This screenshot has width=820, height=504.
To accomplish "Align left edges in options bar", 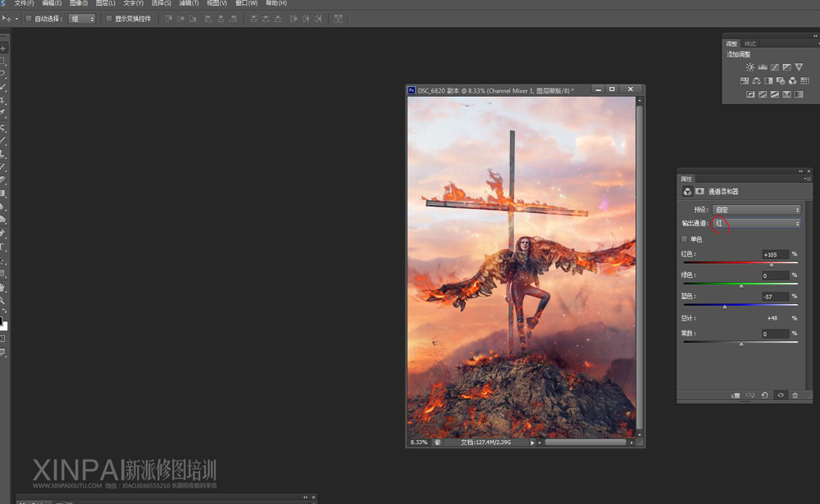I will tap(208, 19).
